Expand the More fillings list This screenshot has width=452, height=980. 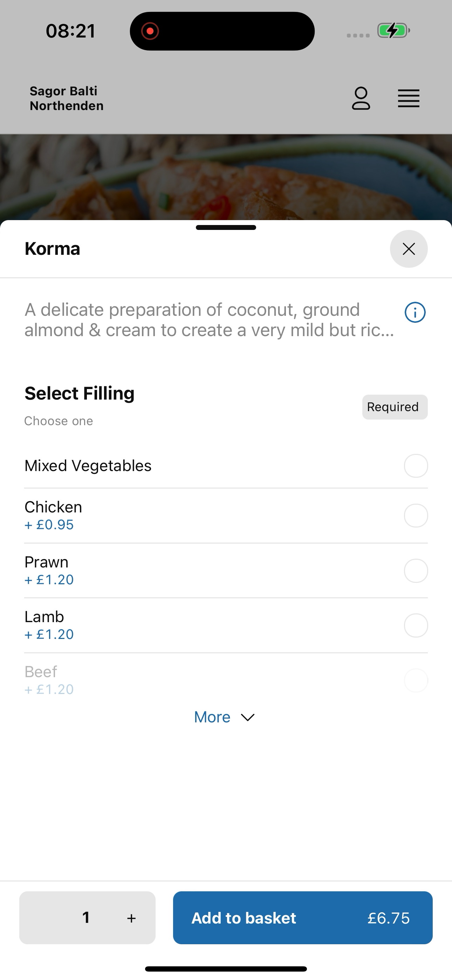click(225, 717)
